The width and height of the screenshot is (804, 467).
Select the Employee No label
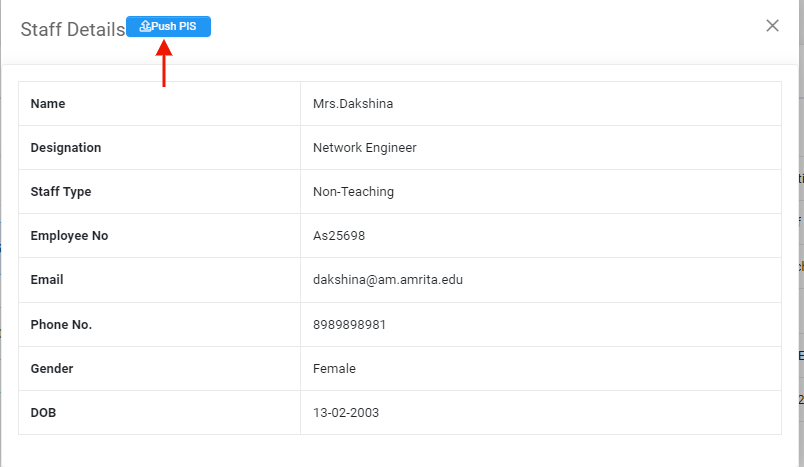click(69, 236)
